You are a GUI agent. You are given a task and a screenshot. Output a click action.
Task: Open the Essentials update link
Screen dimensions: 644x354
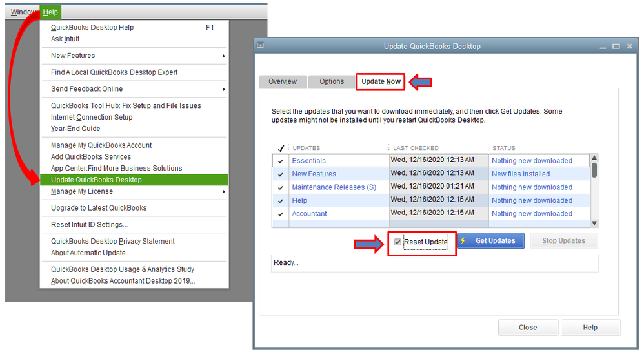309,161
